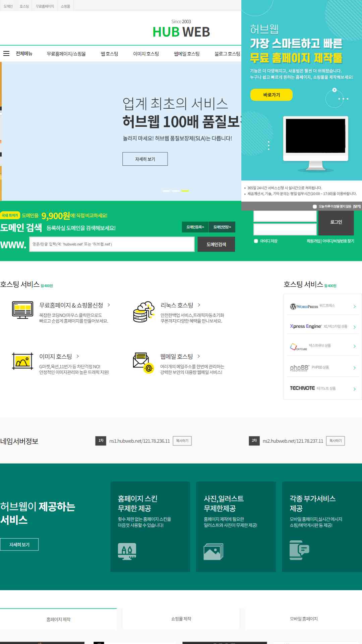362x644 pixels.
Task: Open arrow next to 이미지 호스팅 heading
Action: 78,356
